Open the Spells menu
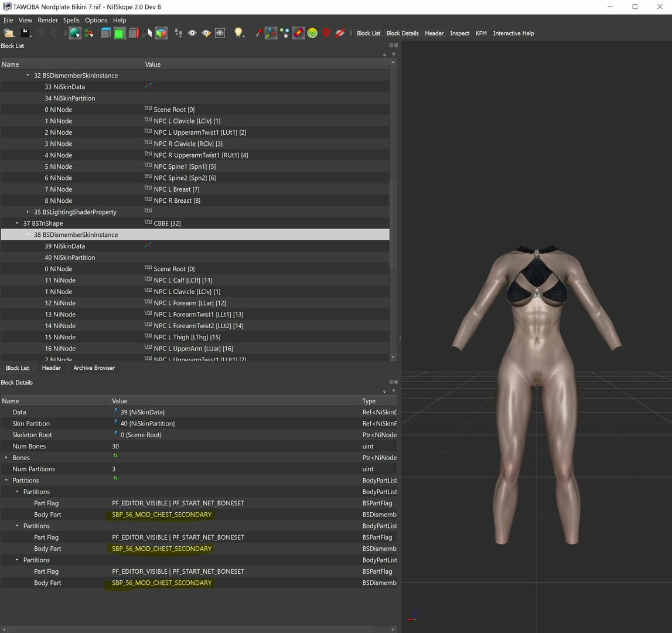672x633 pixels. click(71, 20)
